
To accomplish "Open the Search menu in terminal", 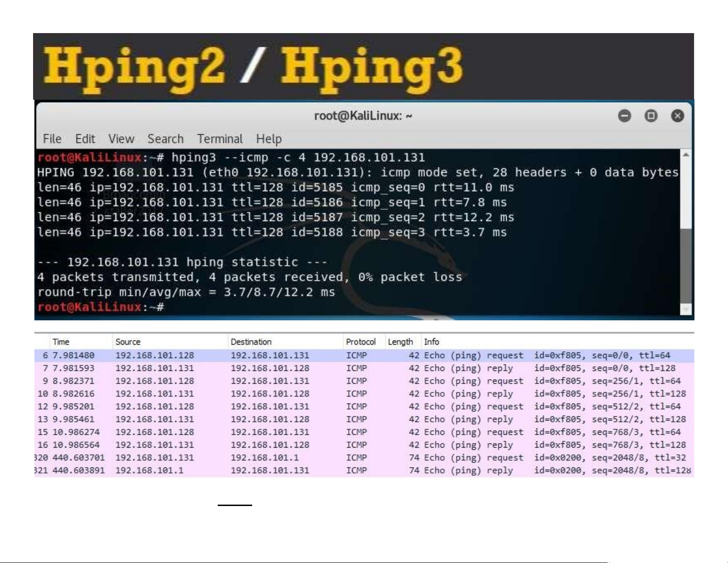I will 165,139.
